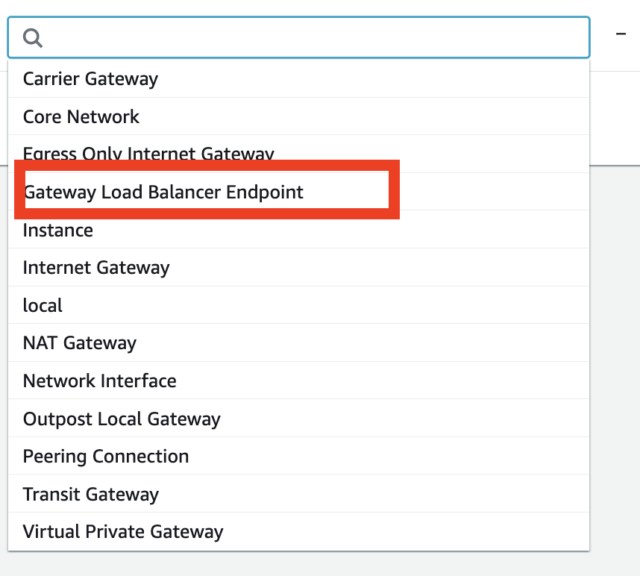Select Egress Only Internet Gateway
The width and height of the screenshot is (640, 576).
pos(299,154)
